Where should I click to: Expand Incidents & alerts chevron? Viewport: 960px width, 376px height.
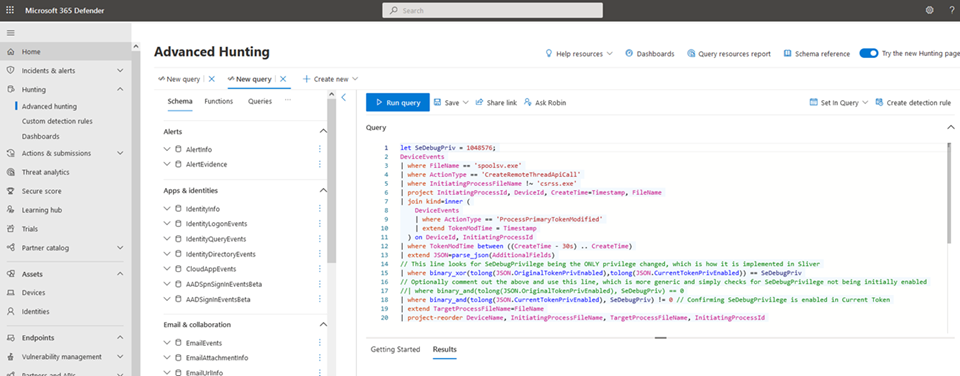120,70
